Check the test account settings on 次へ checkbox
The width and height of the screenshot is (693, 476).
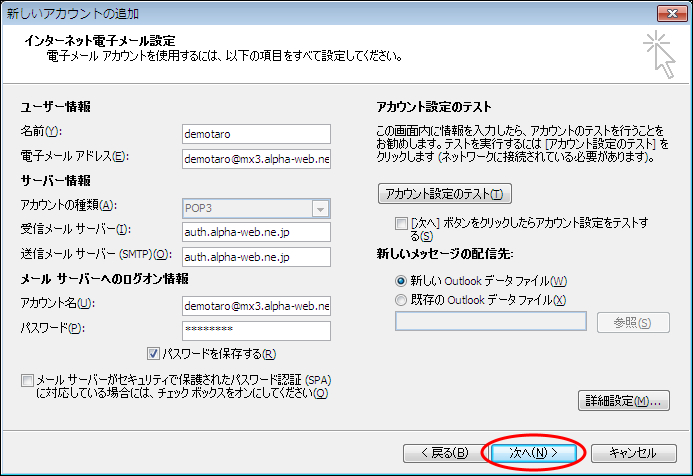pyautogui.click(x=401, y=223)
